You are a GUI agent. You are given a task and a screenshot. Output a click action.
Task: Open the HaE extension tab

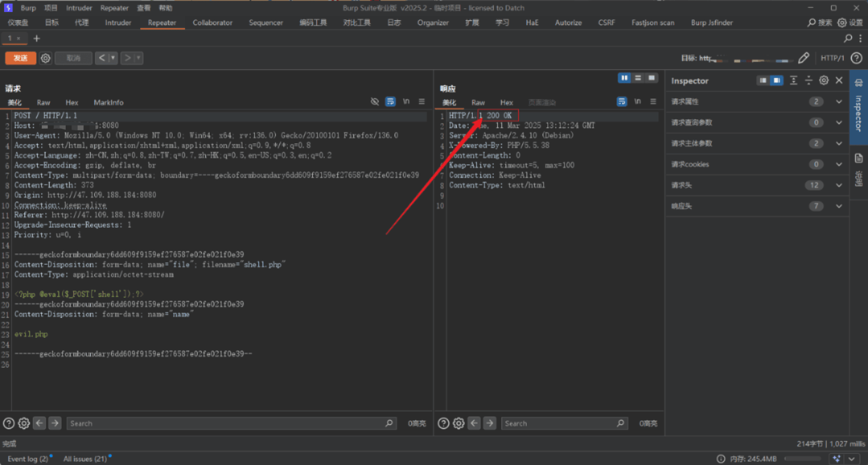tap(532, 22)
